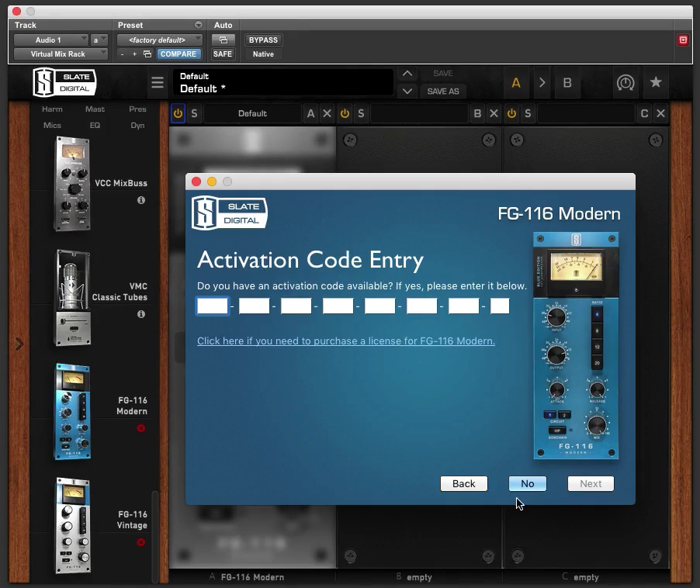The width and height of the screenshot is (700, 588).
Task: Select the previous Pro Tools preset (minus)
Action: tap(123, 54)
